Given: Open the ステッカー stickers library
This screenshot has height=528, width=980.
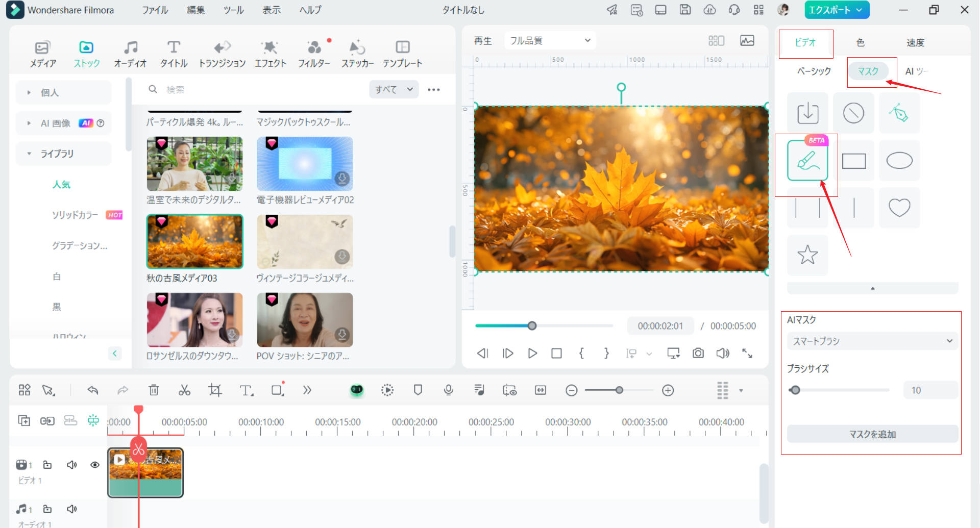Looking at the screenshot, I should [x=357, y=54].
